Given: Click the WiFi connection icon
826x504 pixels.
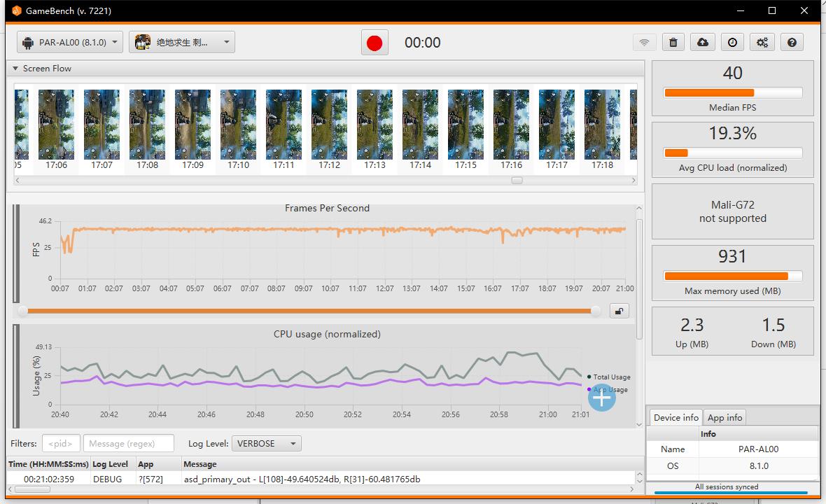Looking at the screenshot, I should tap(644, 43).
